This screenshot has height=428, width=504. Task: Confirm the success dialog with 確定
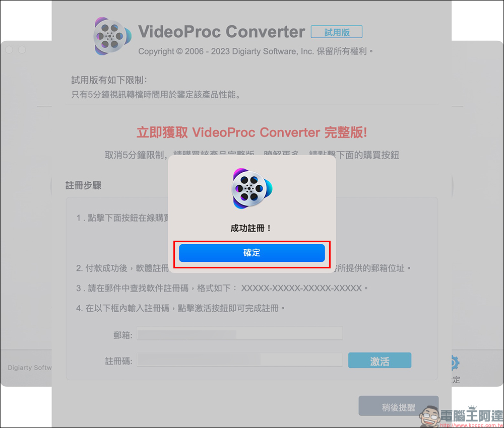tap(251, 253)
